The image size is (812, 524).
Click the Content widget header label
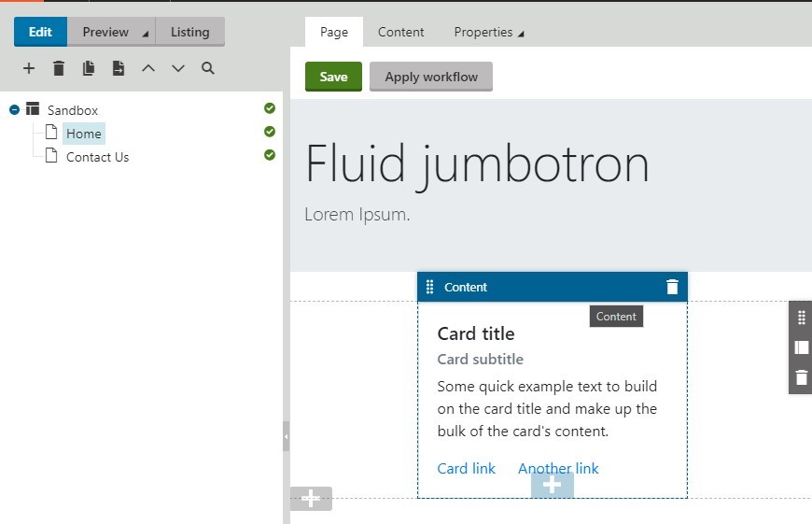coord(466,287)
